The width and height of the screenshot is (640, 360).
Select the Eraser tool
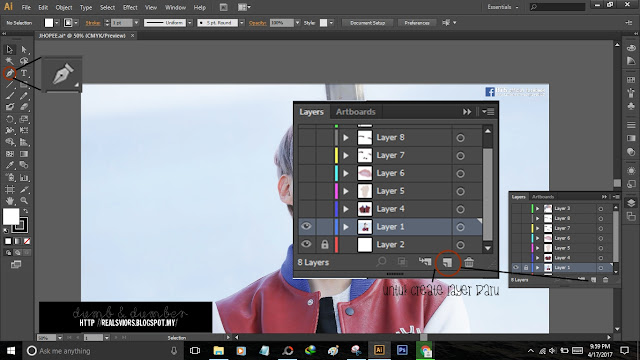point(24,107)
